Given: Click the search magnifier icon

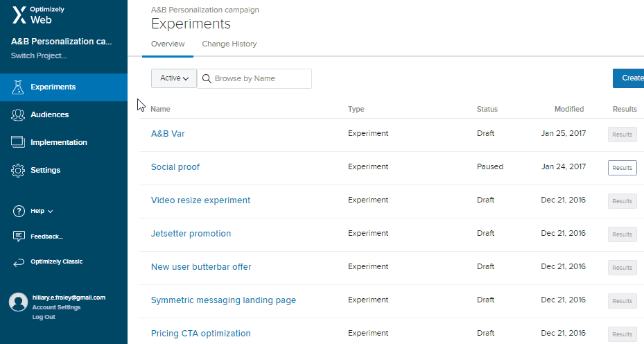Looking at the screenshot, I should click(x=207, y=78).
